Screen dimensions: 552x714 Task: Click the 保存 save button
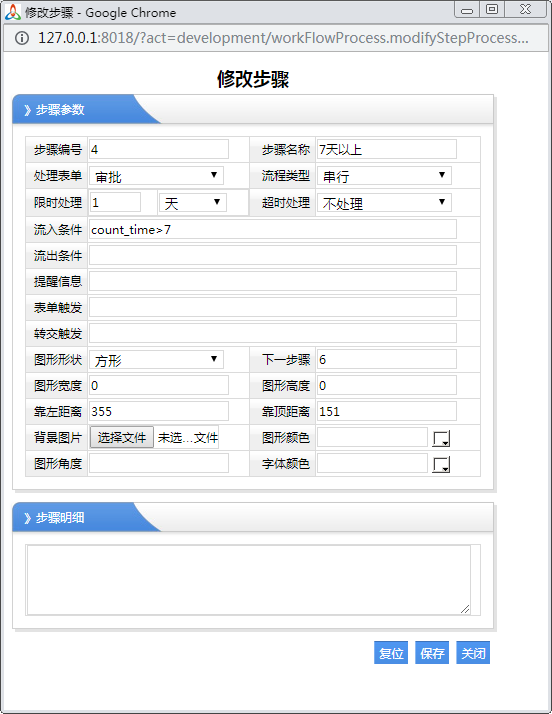pyautogui.click(x=432, y=653)
